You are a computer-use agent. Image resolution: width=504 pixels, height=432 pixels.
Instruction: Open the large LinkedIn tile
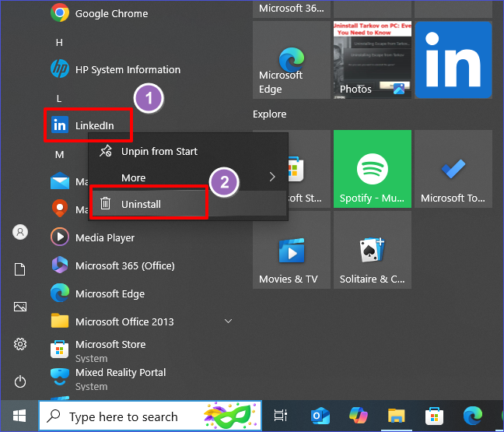pyautogui.click(x=453, y=60)
